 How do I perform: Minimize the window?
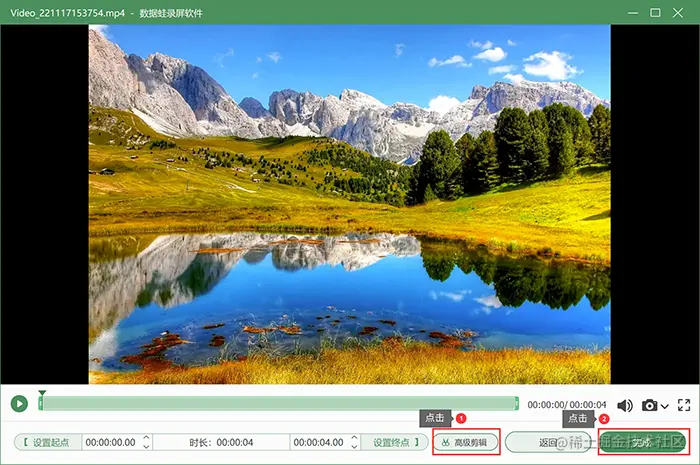point(633,13)
